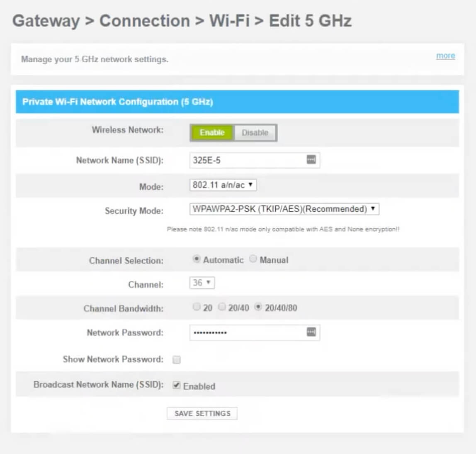Click the keyboard icon in Network Name field
Screen dimensions: 476x454
tap(311, 160)
